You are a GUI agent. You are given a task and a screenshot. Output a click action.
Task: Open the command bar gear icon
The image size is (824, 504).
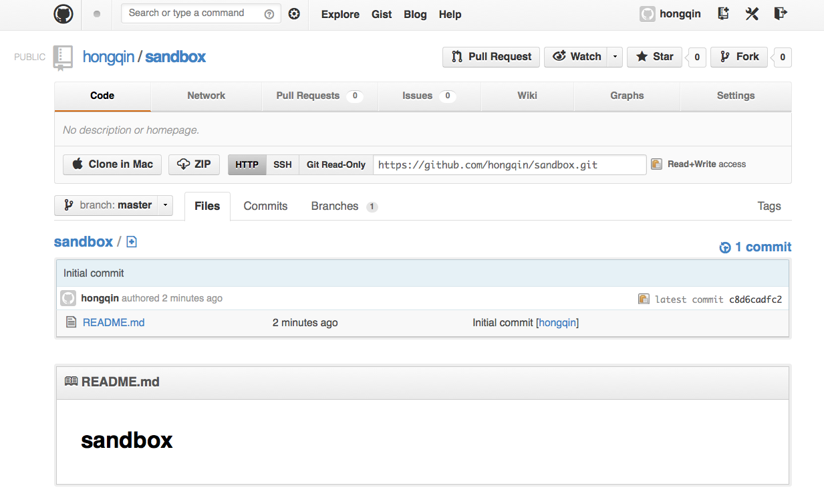tap(294, 14)
